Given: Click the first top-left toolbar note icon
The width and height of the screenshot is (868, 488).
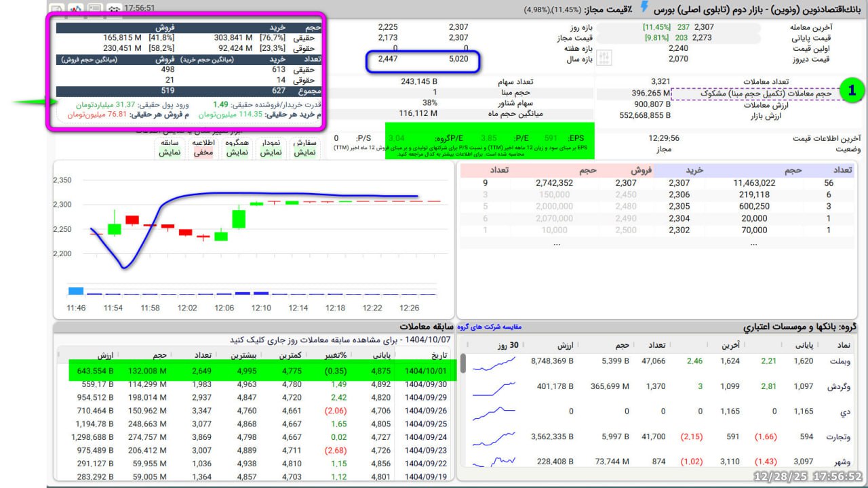Looking at the screenshot, I should (57, 9).
